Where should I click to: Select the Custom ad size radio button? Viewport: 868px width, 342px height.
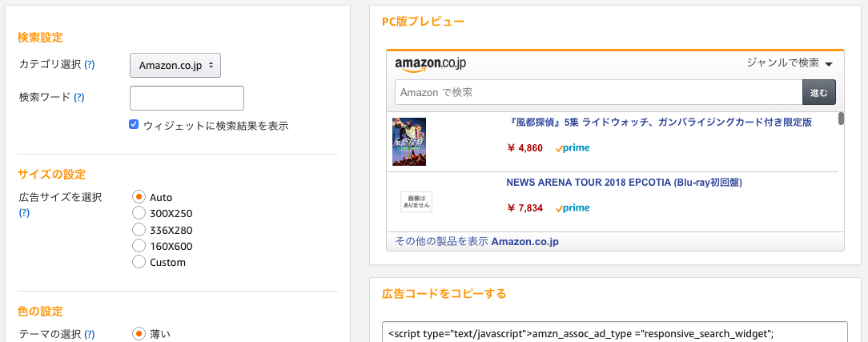pos(139,262)
